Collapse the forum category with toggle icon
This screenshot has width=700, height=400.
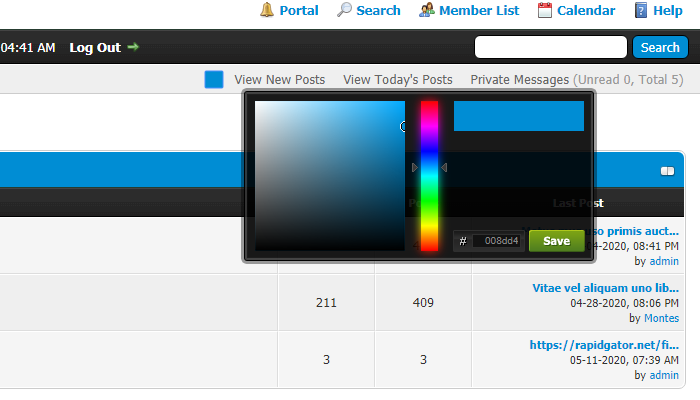668,171
